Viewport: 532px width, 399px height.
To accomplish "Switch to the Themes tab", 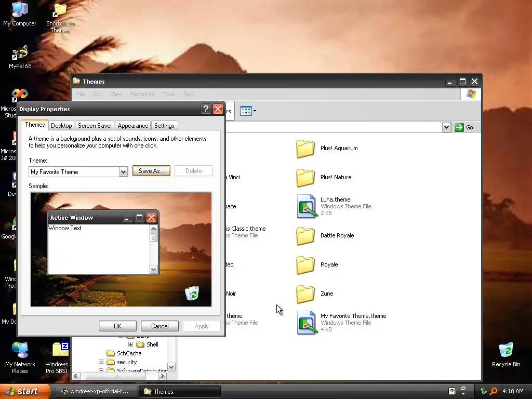I will (35, 125).
